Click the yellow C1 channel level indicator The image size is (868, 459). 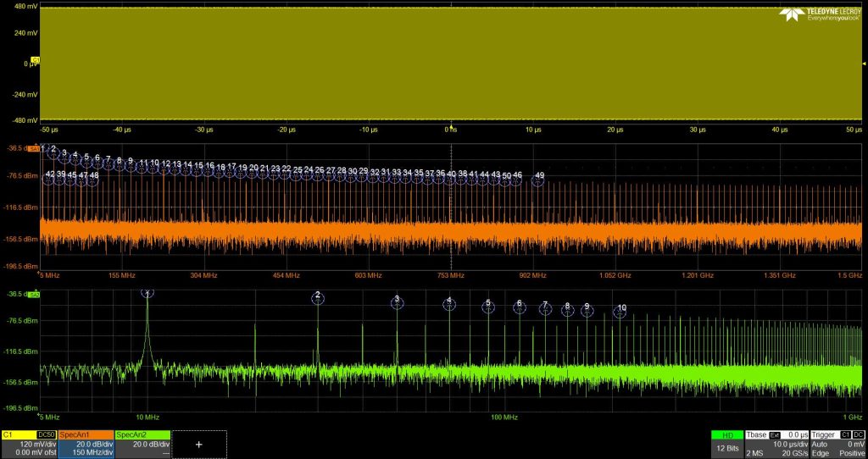[x=35, y=59]
